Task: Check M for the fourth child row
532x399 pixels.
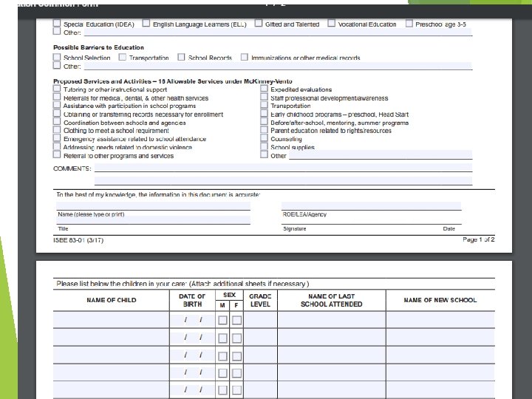Action: [x=222, y=373]
